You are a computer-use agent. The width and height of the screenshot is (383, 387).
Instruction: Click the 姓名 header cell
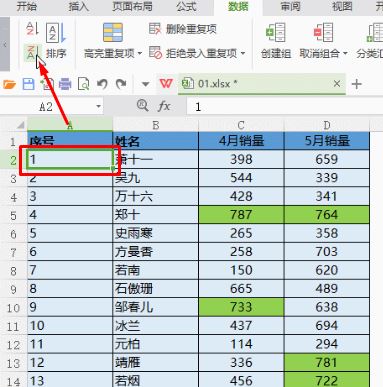[x=156, y=141]
